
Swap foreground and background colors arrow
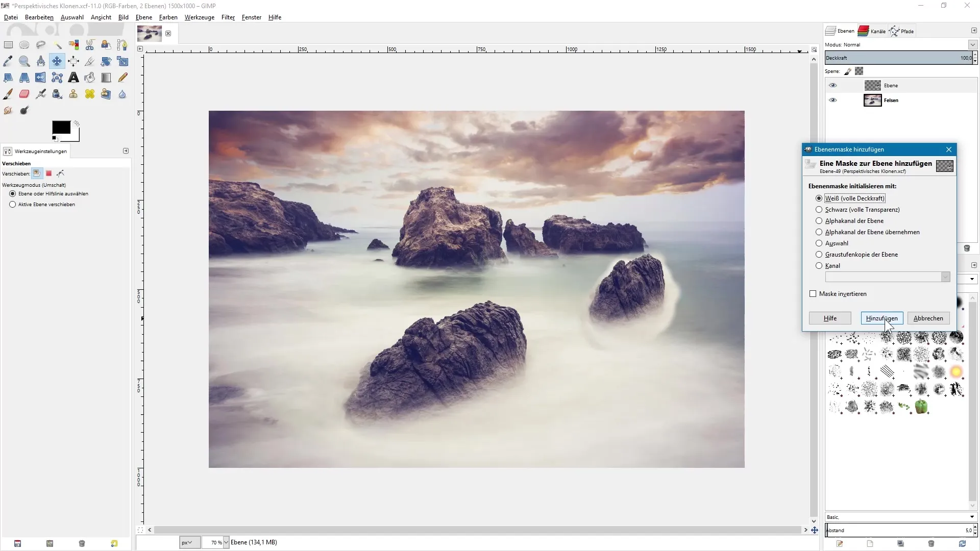pos(77,123)
